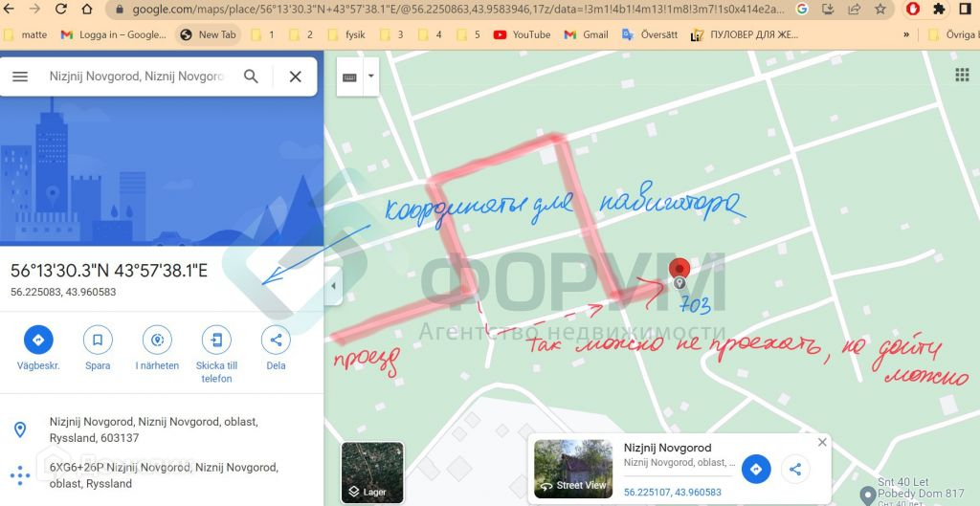Open the Övriga bookmarks folder
Viewport: 980px width, 506px height.
tap(952, 35)
